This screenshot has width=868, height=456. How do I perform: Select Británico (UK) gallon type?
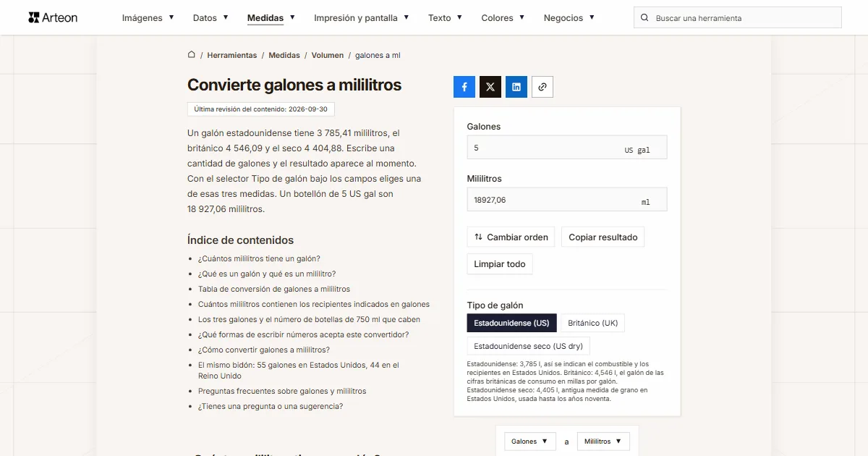pyautogui.click(x=592, y=323)
